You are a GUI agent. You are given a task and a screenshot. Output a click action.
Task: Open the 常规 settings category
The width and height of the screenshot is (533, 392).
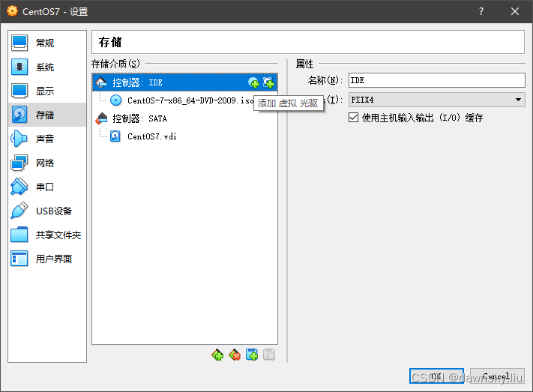pos(47,43)
